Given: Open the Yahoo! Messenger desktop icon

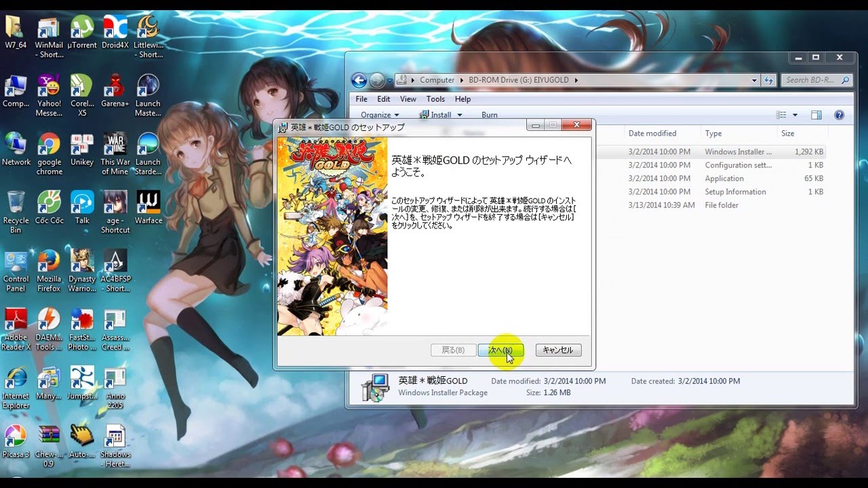Looking at the screenshot, I should tap(49, 96).
